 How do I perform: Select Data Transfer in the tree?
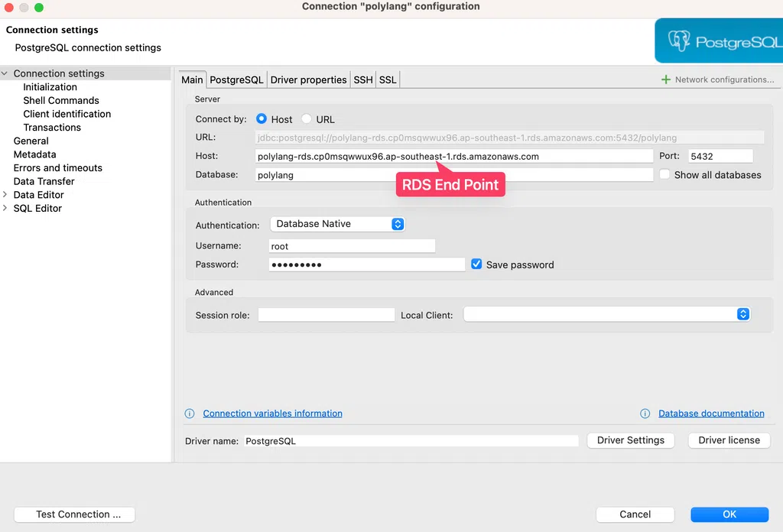[44, 181]
